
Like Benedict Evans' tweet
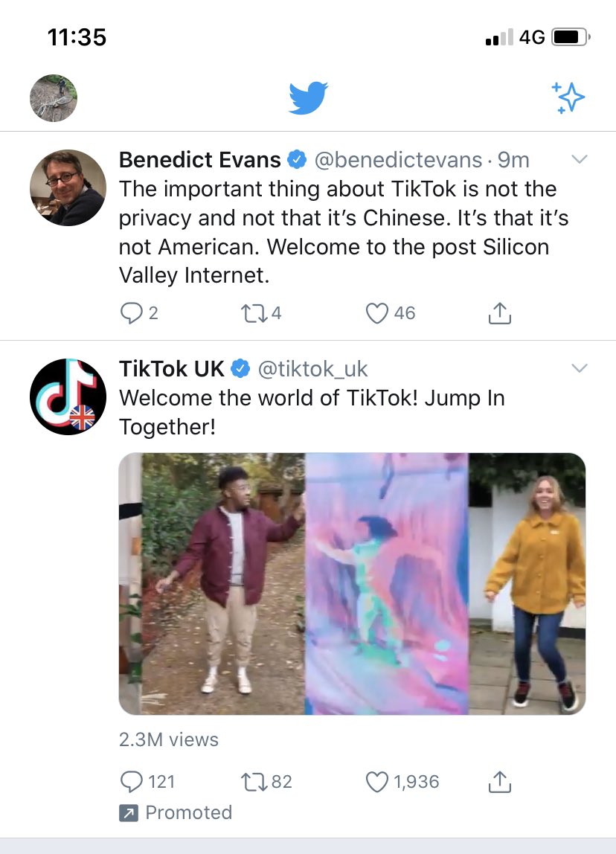tap(390, 313)
